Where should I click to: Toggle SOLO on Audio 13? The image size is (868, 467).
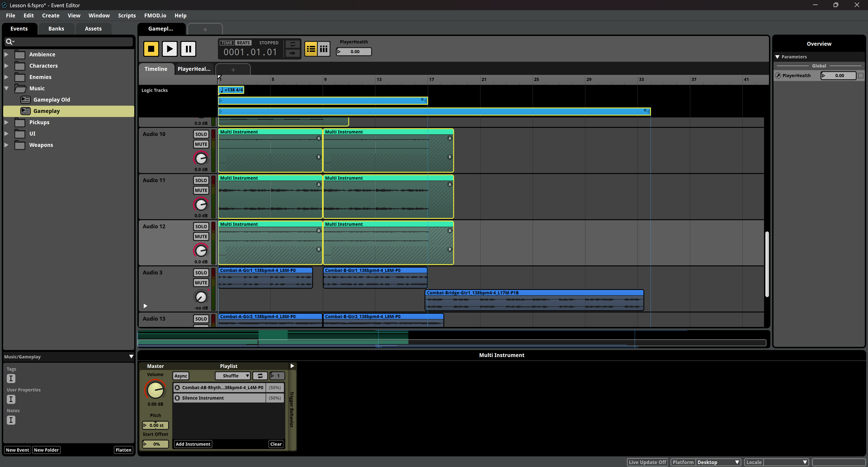201,319
